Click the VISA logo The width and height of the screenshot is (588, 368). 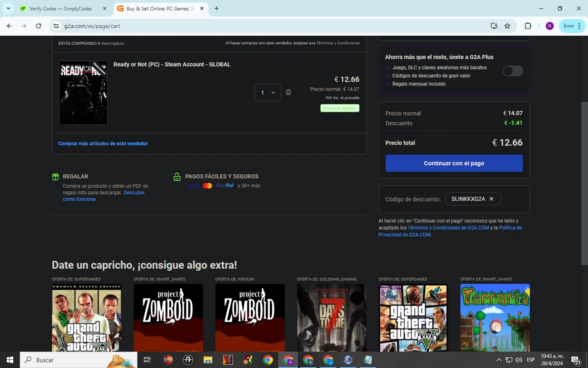192,186
